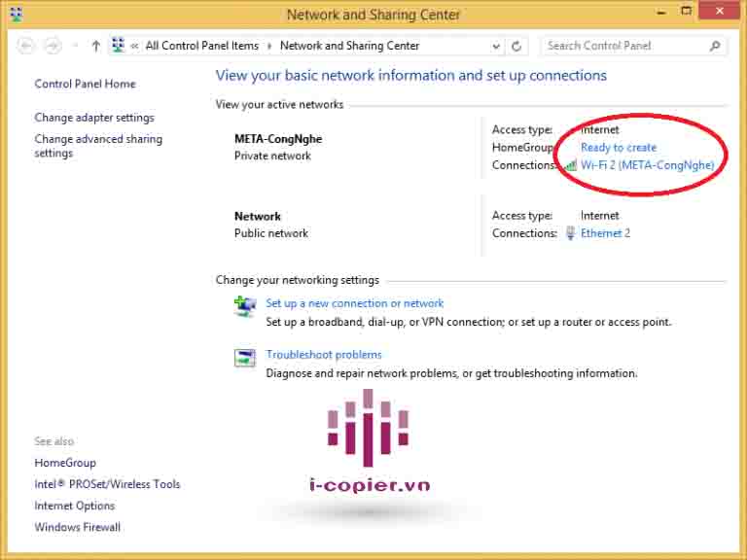Open Control Panel Home
Viewport: 747px width, 560px height.
tap(85, 84)
